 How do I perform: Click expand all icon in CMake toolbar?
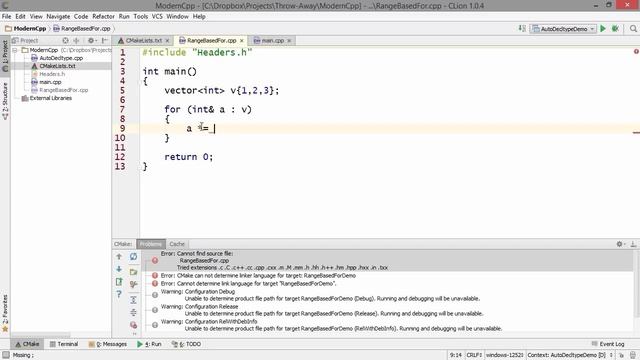tap(133, 300)
